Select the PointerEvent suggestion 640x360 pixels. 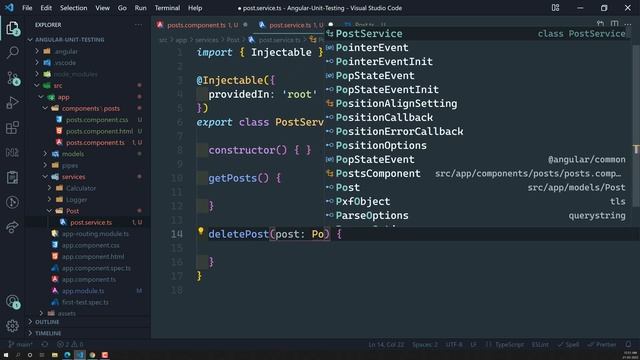[477, 47]
